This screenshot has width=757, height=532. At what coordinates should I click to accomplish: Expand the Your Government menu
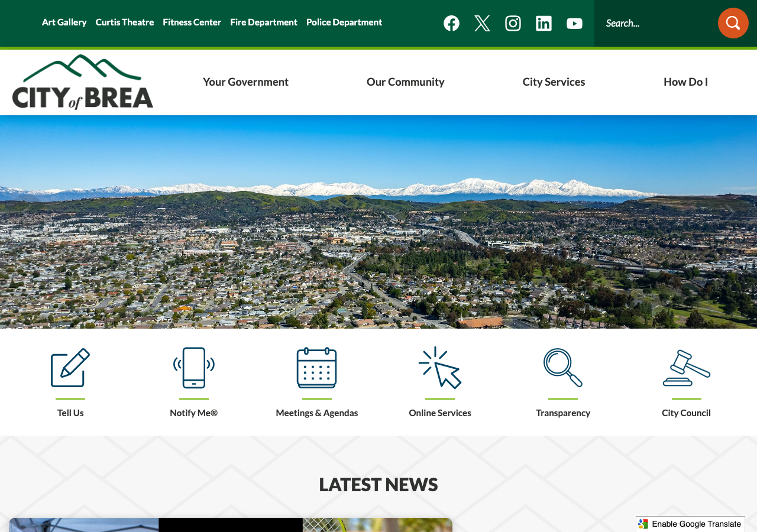245,82
